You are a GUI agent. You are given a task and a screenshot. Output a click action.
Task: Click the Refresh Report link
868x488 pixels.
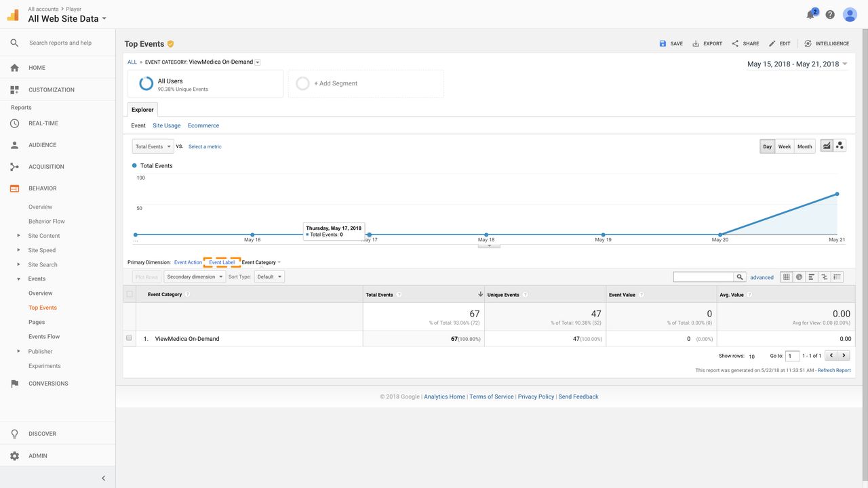pos(834,371)
